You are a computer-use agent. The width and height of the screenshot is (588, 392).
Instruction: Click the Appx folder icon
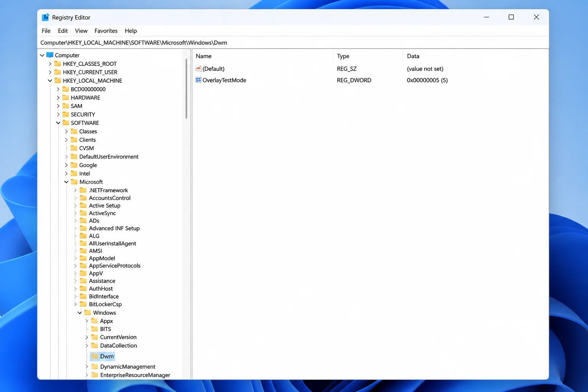tap(95, 321)
